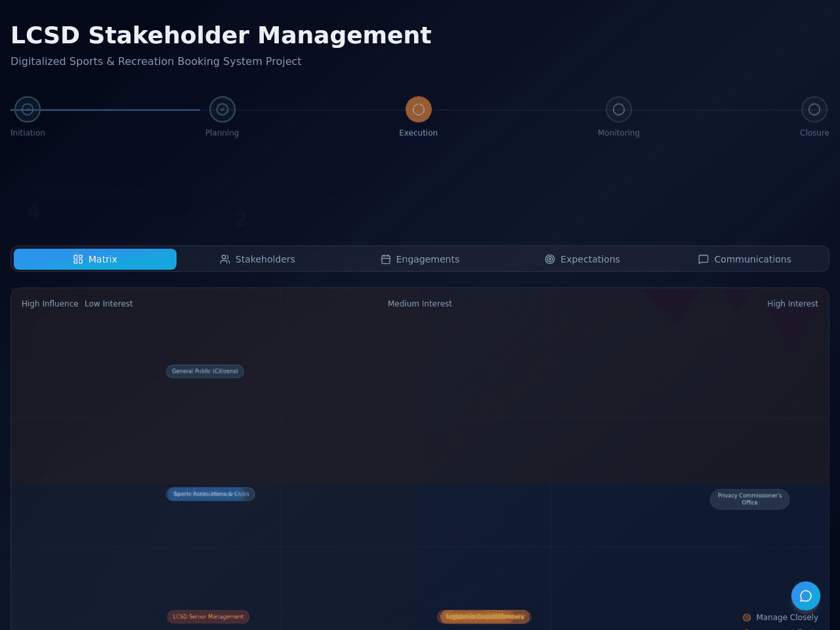Click the calendar icon on the Engagements tab
Screen dimensions: 840x630
pos(386,259)
